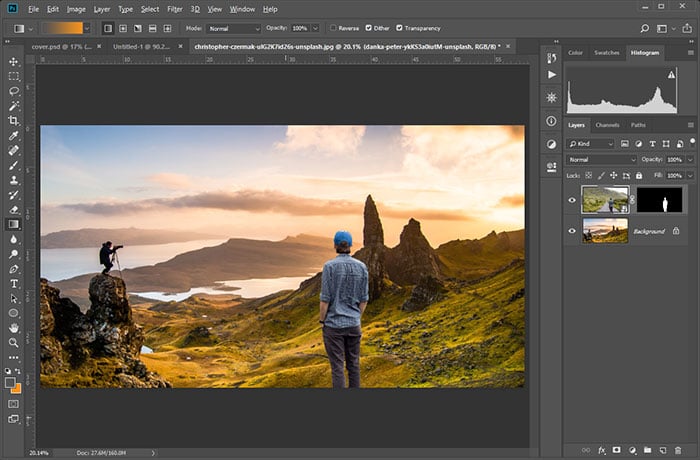Toggle Quick Mask mode
Screen dimensions: 700x460
point(13,404)
